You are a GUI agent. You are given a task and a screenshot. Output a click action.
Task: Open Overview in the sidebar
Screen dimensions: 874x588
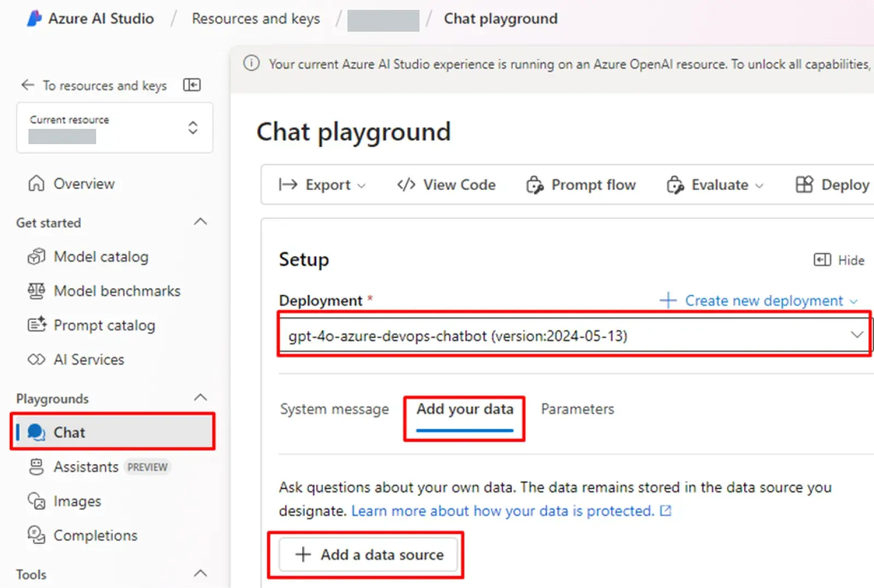pyautogui.click(x=84, y=183)
